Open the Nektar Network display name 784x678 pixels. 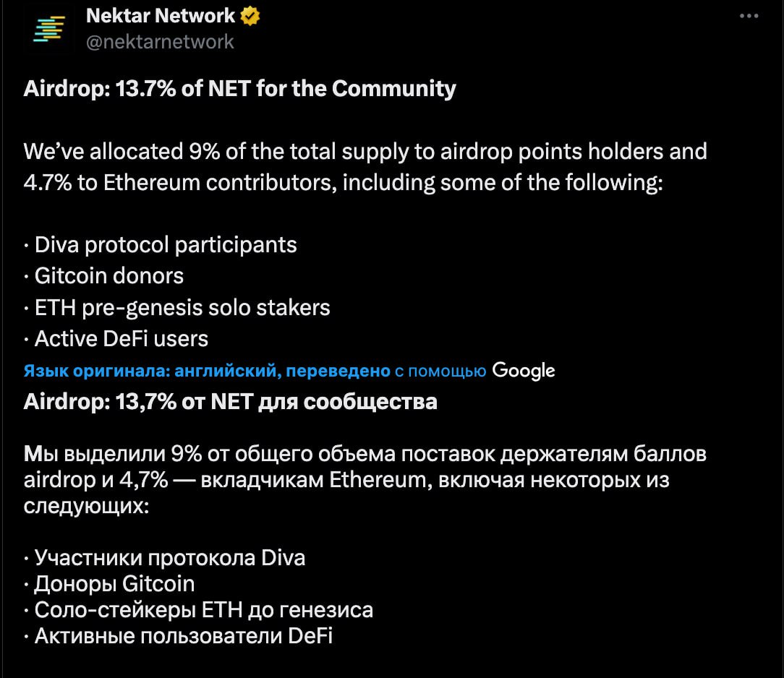(161, 16)
